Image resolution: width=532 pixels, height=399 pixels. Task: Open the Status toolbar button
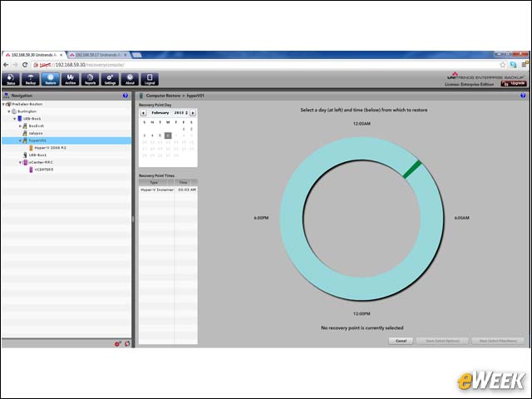[11, 79]
